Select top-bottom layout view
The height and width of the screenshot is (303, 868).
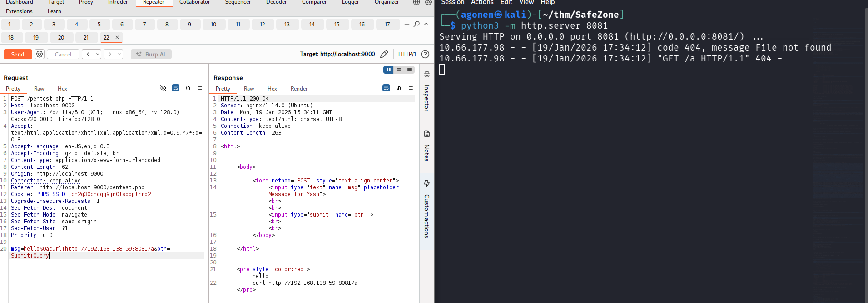click(399, 70)
